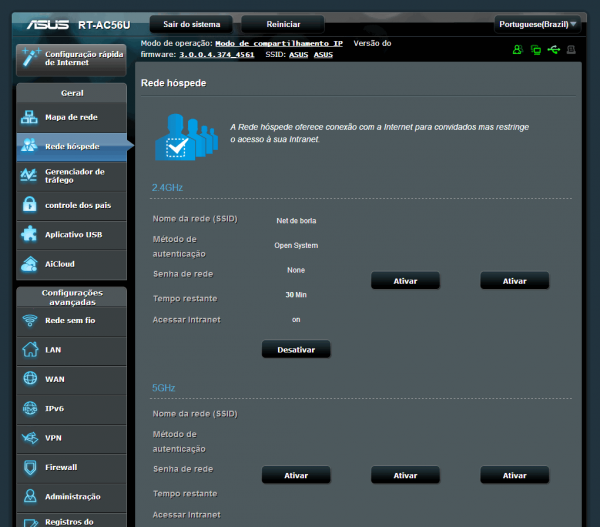The width and height of the screenshot is (600, 527).
Task: Click the guest network illustration image
Action: coord(186,137)
